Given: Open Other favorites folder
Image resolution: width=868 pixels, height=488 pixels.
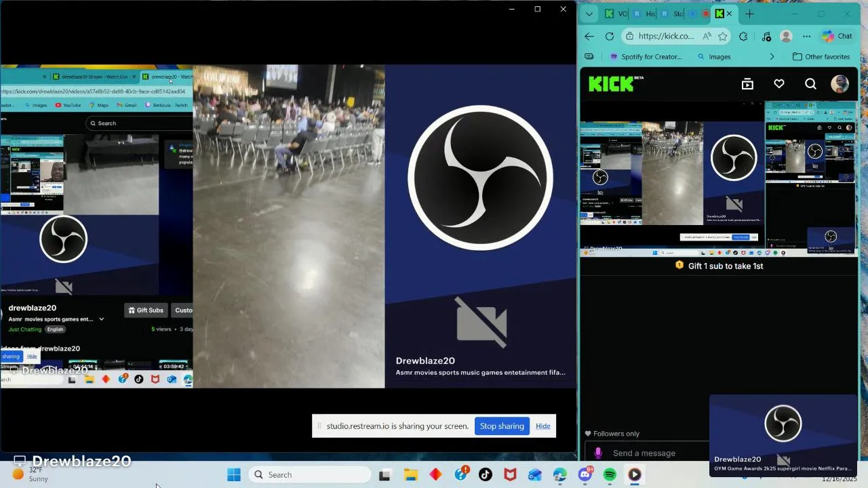Looking at the screenshot, I should 821,57.
